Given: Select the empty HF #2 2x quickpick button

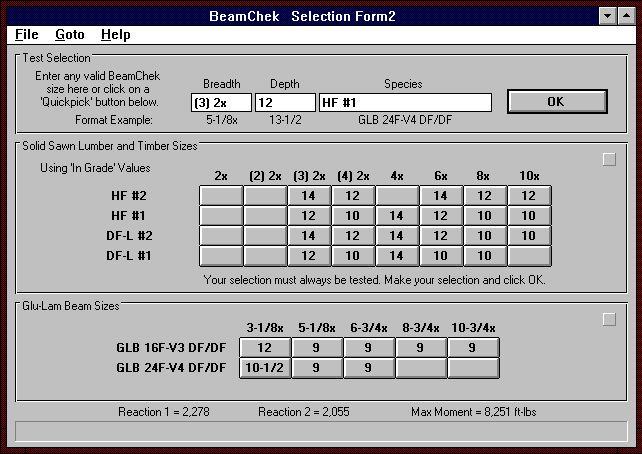Looking at the screenshot, I should (x=221, y=195).
